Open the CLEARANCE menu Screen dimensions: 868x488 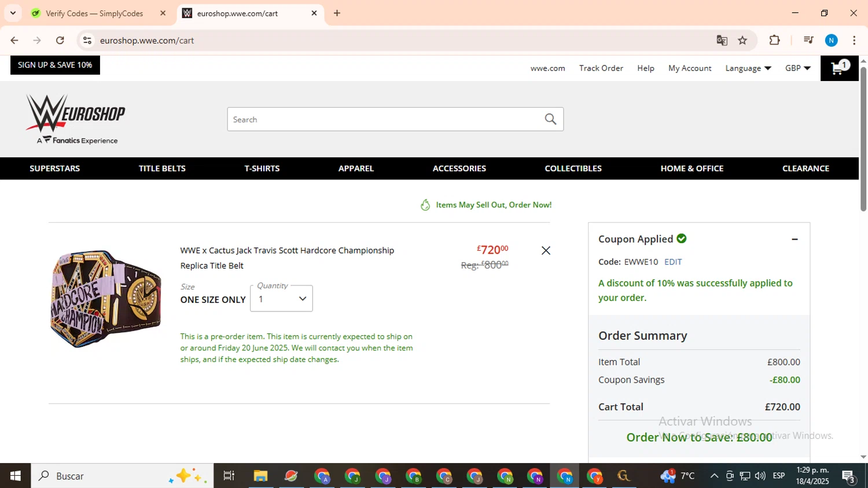[806, 168]
